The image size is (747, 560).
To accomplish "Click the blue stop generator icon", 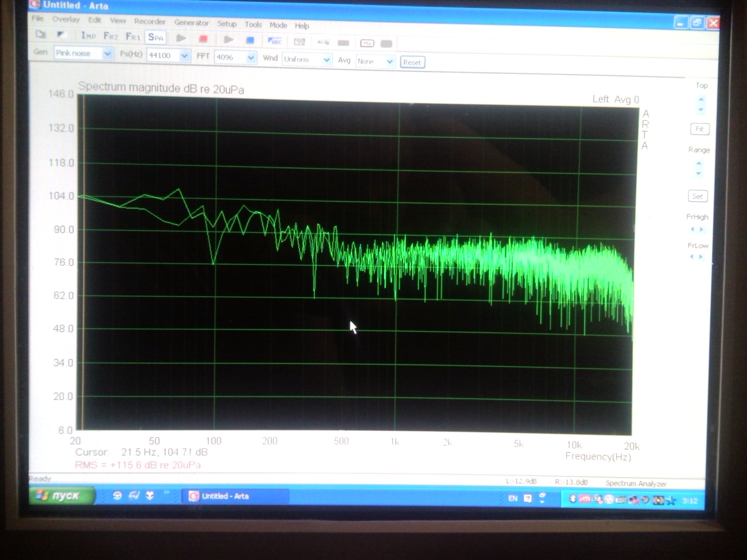I will point(250,40).
